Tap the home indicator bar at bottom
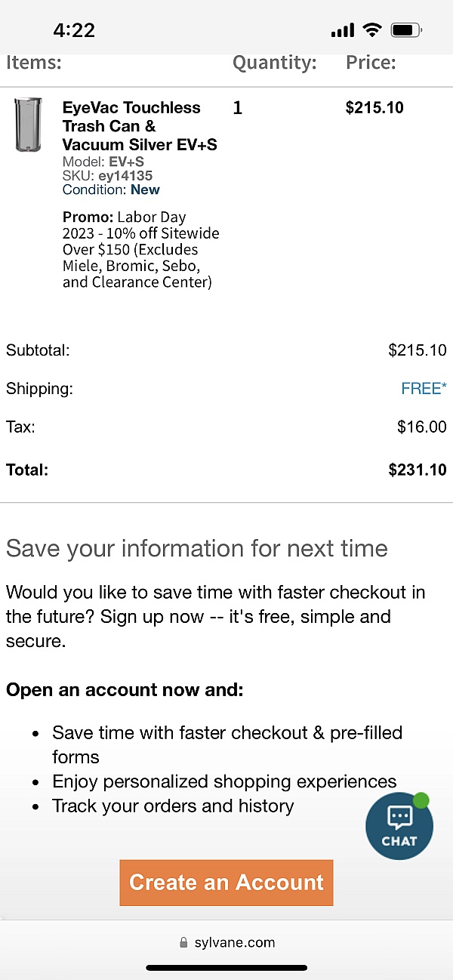Screen dimensions: 453x980 click(x=226, y=968)
